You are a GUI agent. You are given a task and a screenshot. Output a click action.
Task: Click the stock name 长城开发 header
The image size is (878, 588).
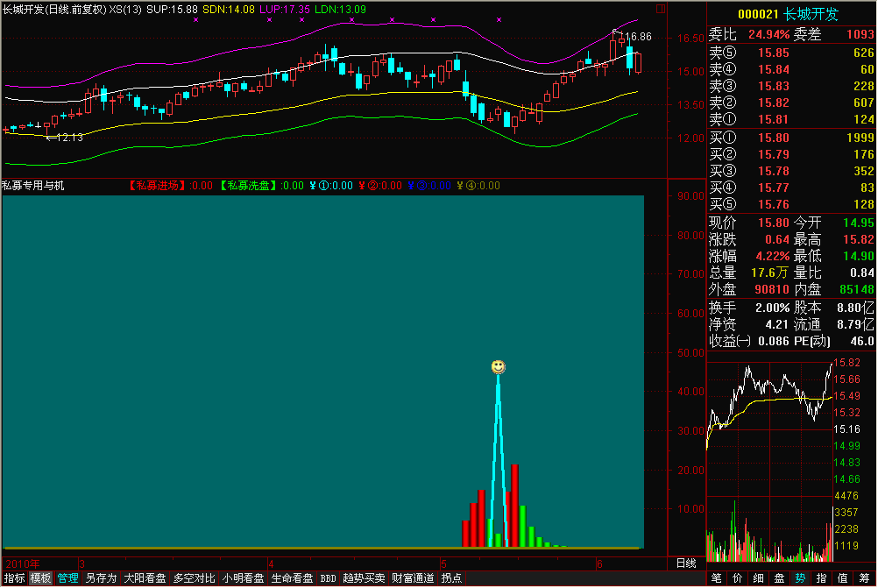tap(811, 14)
